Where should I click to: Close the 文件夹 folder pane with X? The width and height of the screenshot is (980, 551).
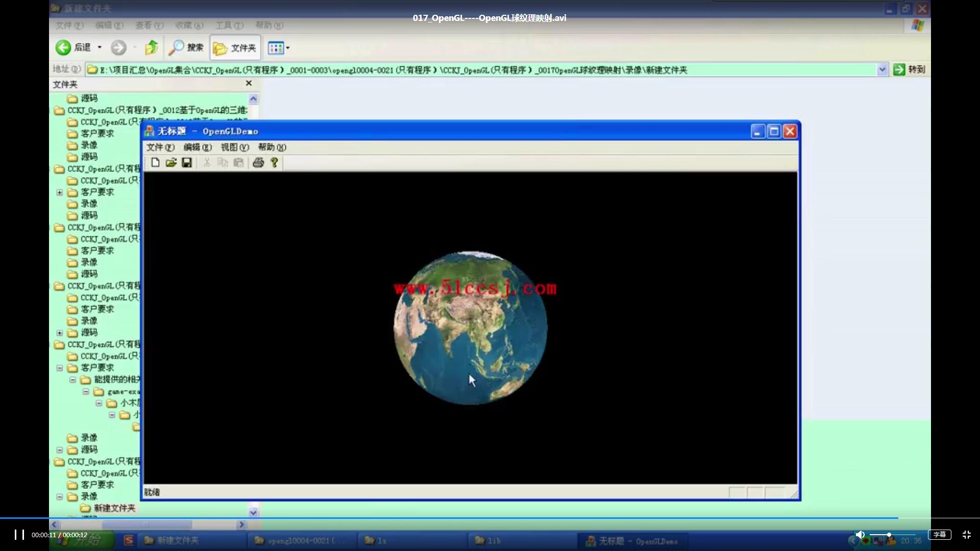[249, 83]
